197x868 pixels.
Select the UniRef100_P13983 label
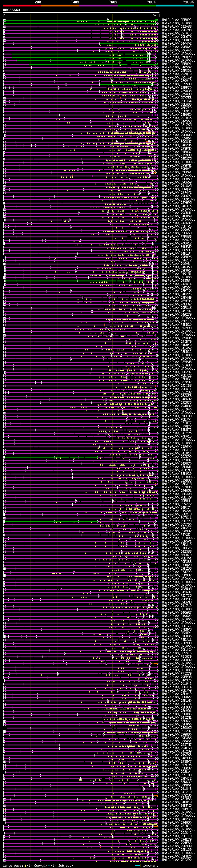click(x=177, y=155)
